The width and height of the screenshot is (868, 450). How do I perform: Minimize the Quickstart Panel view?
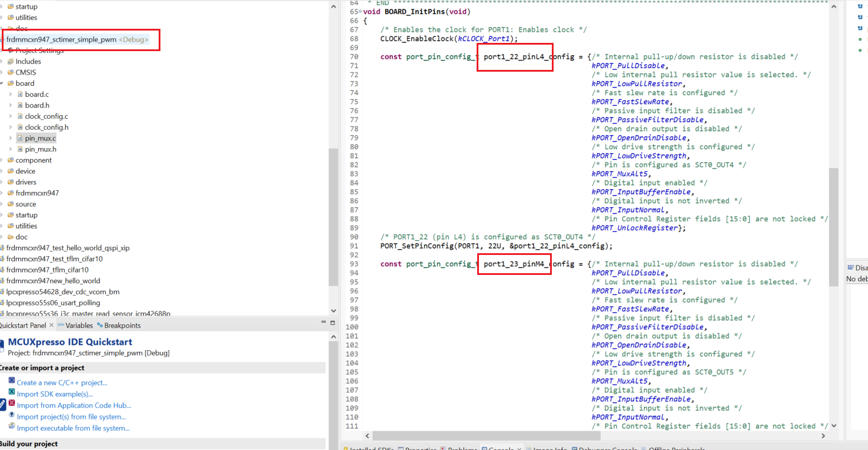(x=324, y=321)
